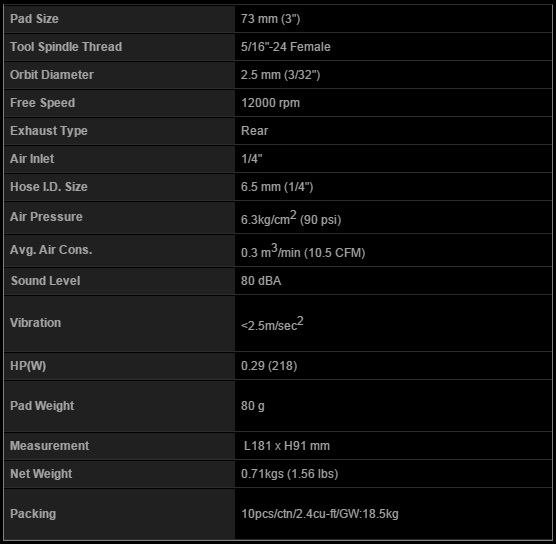Select the 73 mm (3") value
Screen dimensions: 556x544
[x=271, y=19]
